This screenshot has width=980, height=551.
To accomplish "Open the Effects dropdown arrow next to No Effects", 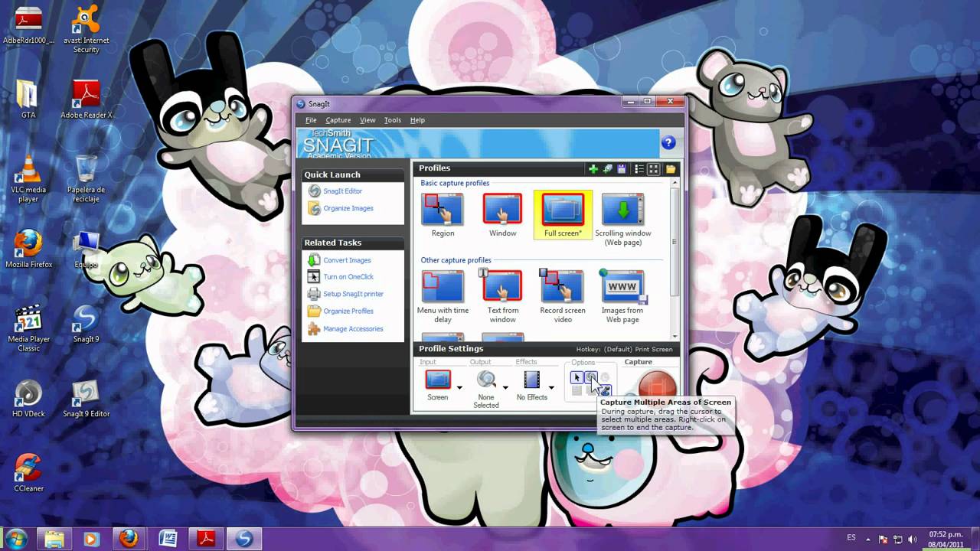I will [550, 387].
